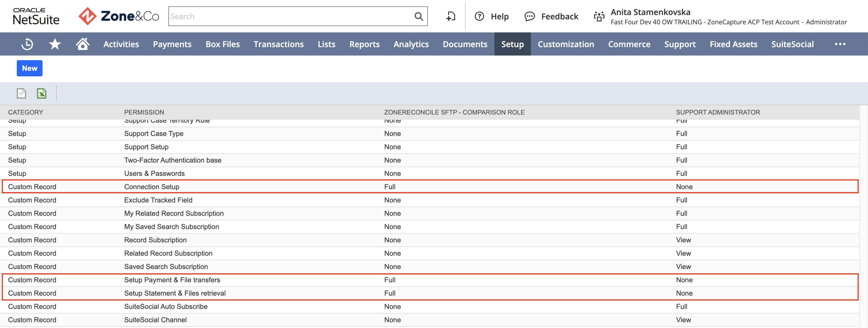The height and width of the screenshot is (328, 868).
Task: Expand the overflow menu with three dots
Action: coord(840,44)
